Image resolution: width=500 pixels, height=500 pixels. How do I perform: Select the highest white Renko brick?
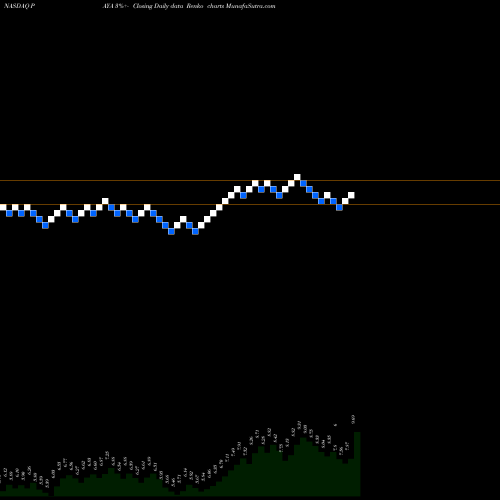tap(297, 177)
